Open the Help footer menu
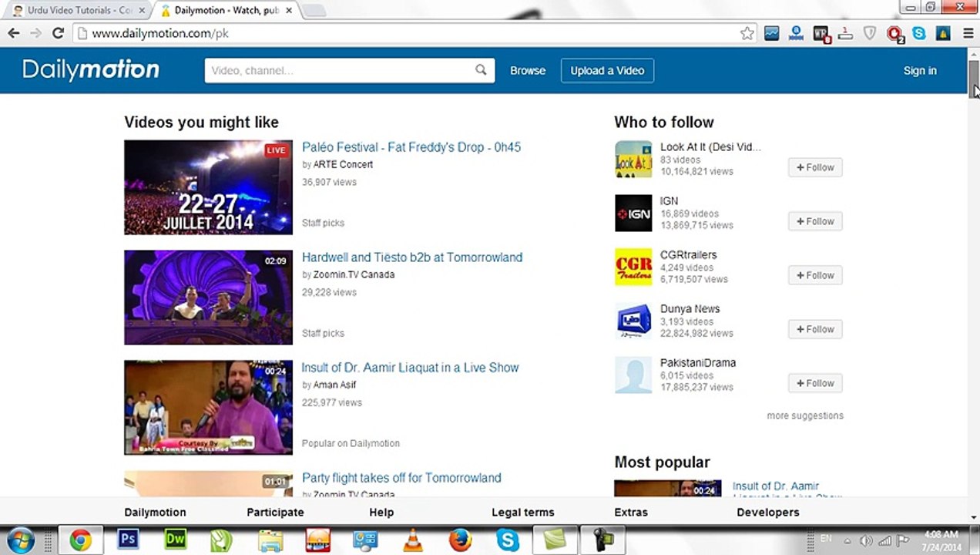The height and width of the screenshot is (555, 980). pos(381,512)
